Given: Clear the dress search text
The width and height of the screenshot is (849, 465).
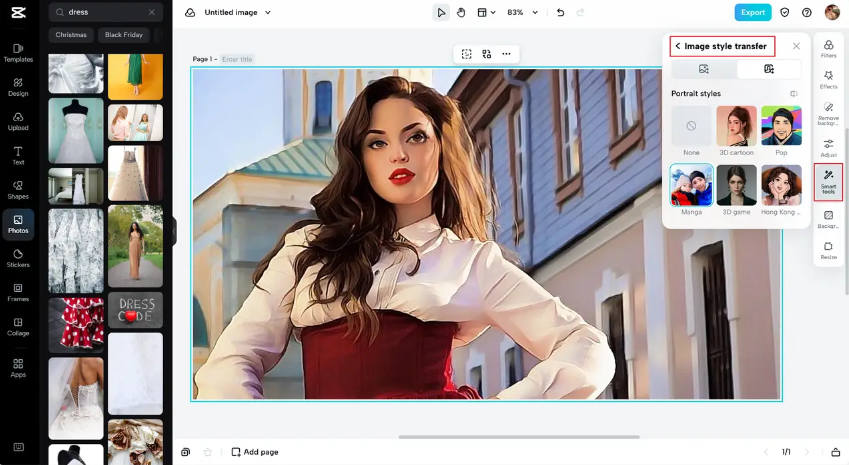Looking at the screenshot, I should coord(152,12).
